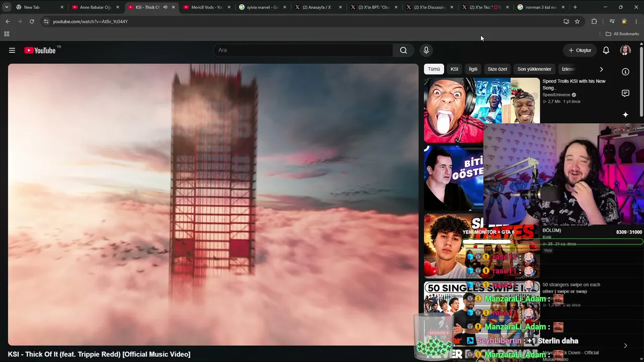Open the Apps grid in bookmarks bar

coord(7,34)
